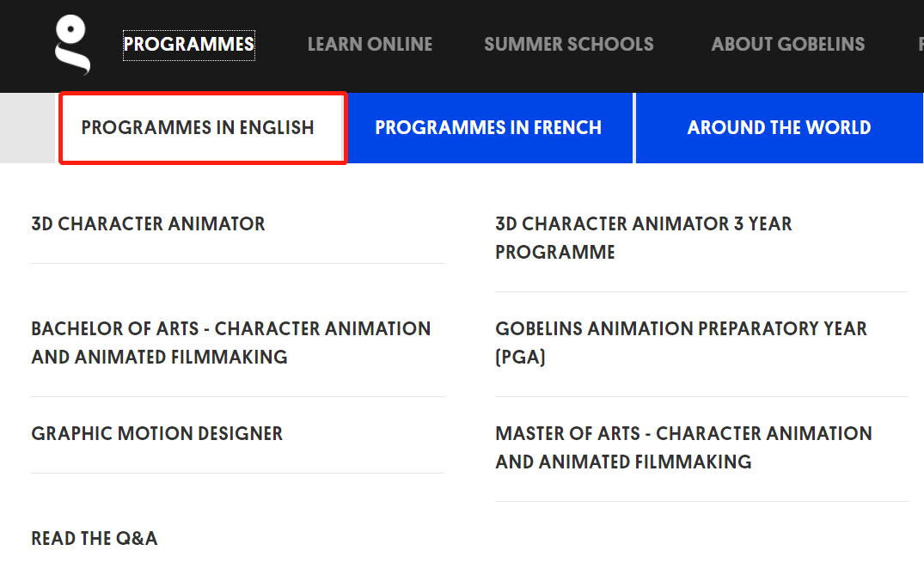Open the 3D Character Animator programme
The image size is (924, 575).
tap(148, 223)
